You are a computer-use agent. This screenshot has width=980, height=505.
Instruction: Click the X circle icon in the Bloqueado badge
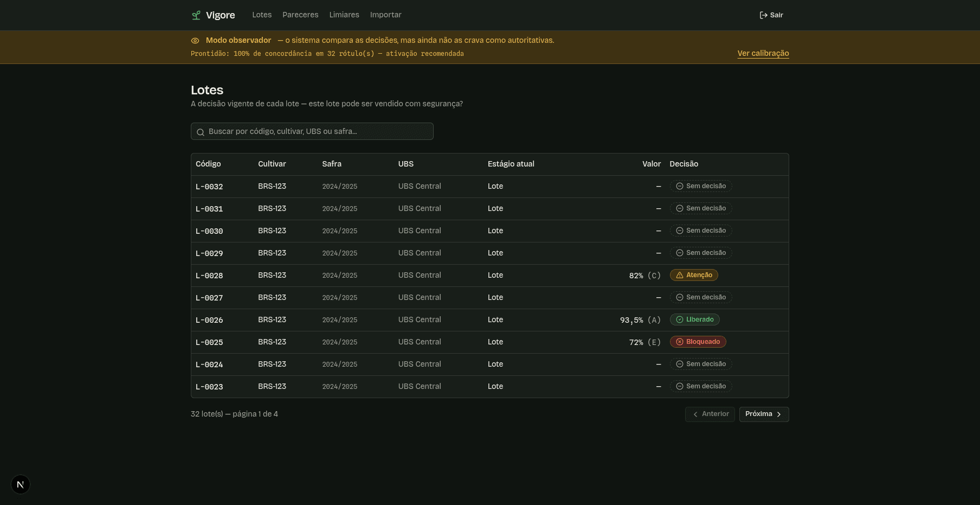pos(680,342)
